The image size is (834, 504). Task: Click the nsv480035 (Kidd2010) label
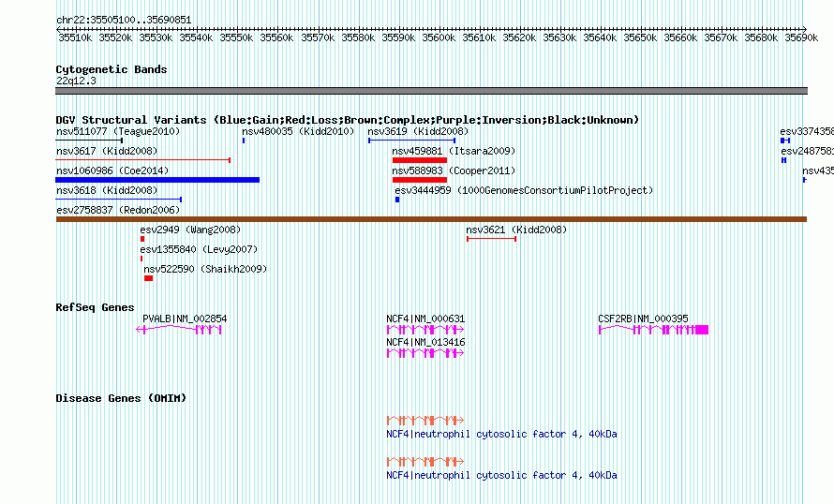298,131
